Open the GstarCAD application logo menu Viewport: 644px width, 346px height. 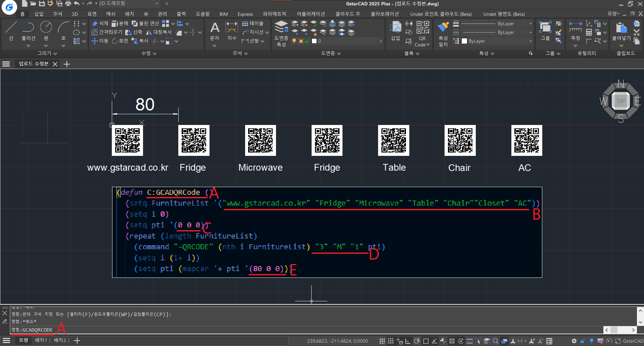[x=9, y=7]
